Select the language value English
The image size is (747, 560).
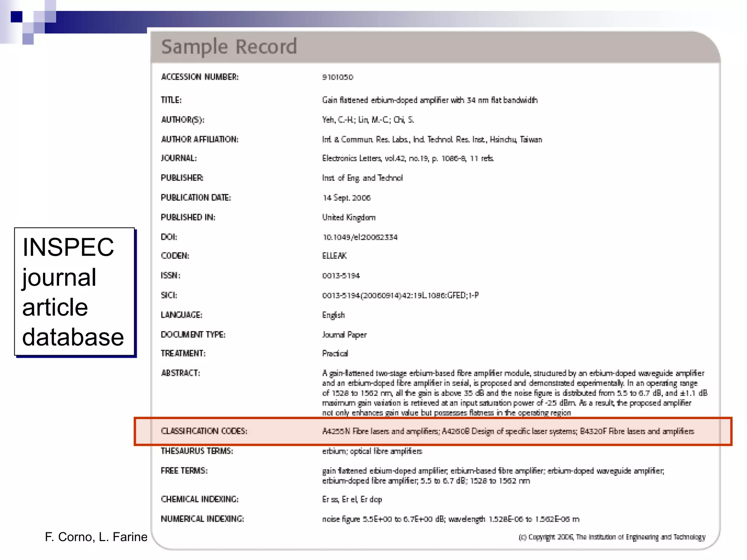(x=333, y=315)
